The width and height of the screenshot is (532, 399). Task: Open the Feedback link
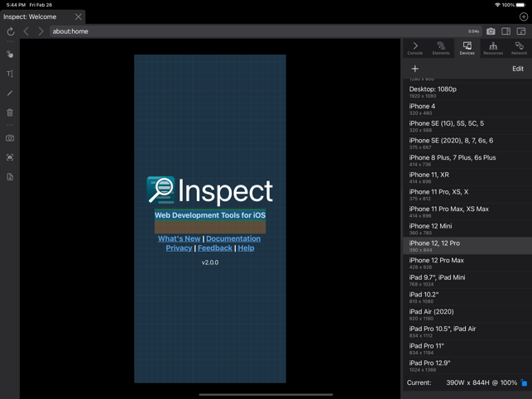point(215,248)
